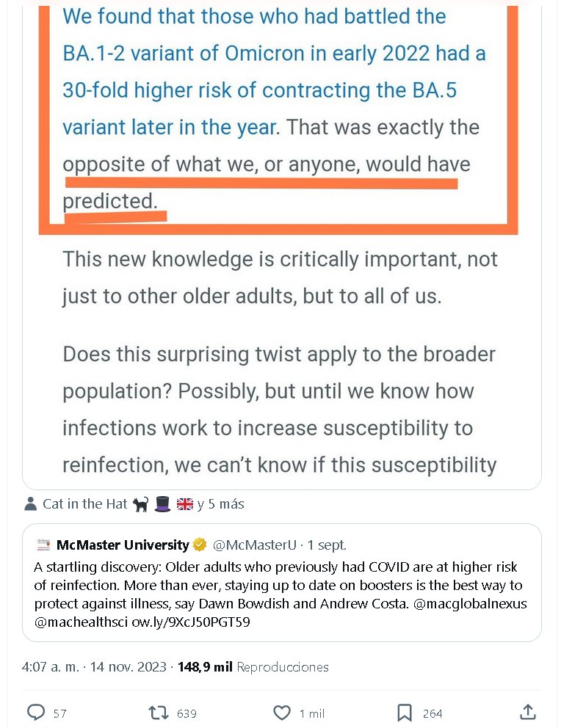Click the 4:07 a. m. tweet timestamp

[51, 667]
